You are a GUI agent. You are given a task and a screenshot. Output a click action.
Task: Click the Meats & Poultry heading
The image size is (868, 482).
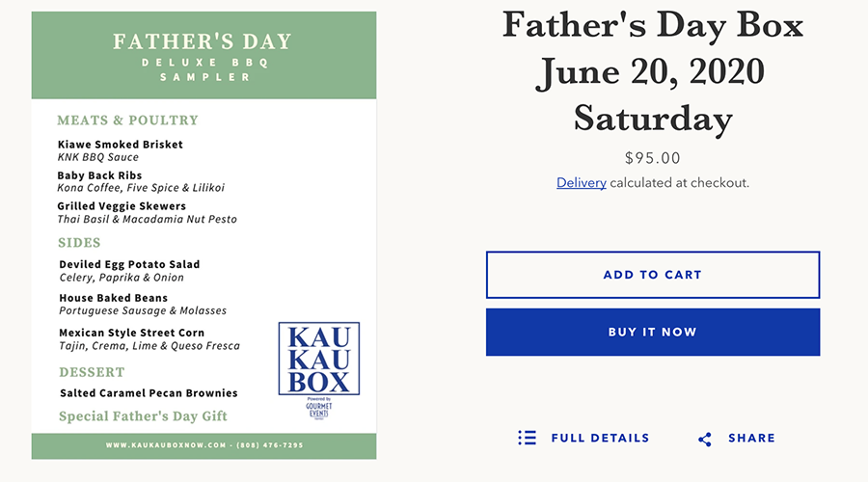pos(128,120)
